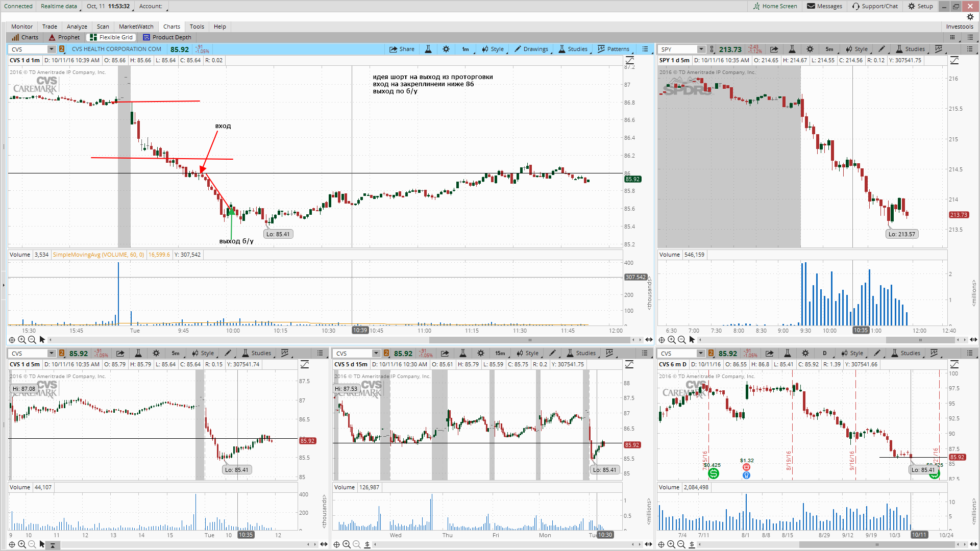The image size is (980, 551).
Task: Zoom in using magnifier under main CVS chart
Action: 22,340
